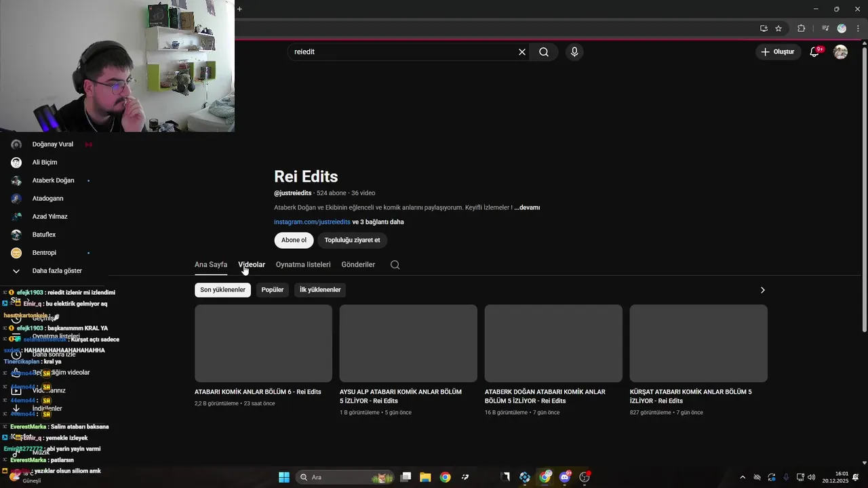Open the Gönderiler tab
This screenshot has width=868, height=488.
(358, 264)
